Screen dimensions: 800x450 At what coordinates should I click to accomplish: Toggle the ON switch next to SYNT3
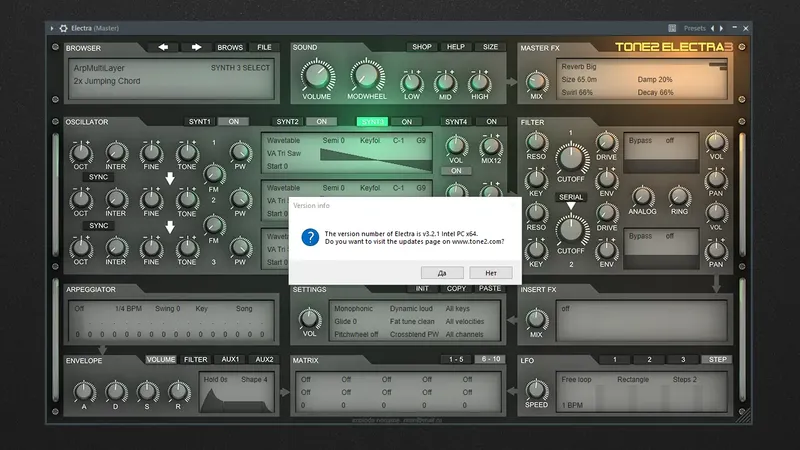point(407,121)
